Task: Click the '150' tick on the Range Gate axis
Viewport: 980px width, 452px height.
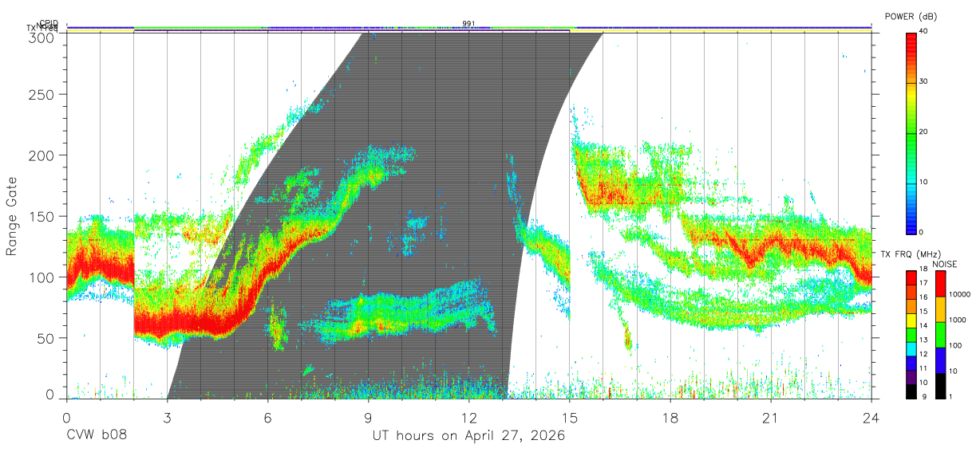Action: [x=43, y=216]
